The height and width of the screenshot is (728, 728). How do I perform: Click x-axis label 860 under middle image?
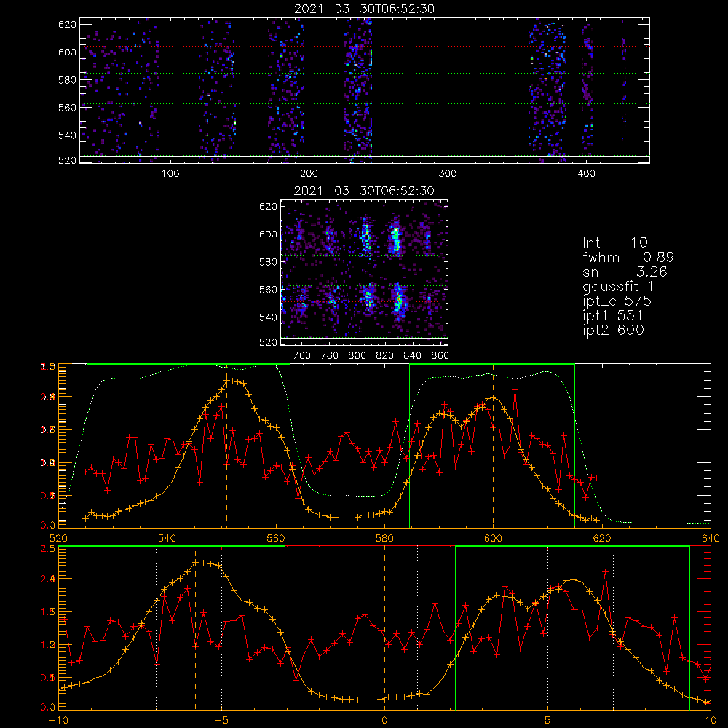click(440, 356)
